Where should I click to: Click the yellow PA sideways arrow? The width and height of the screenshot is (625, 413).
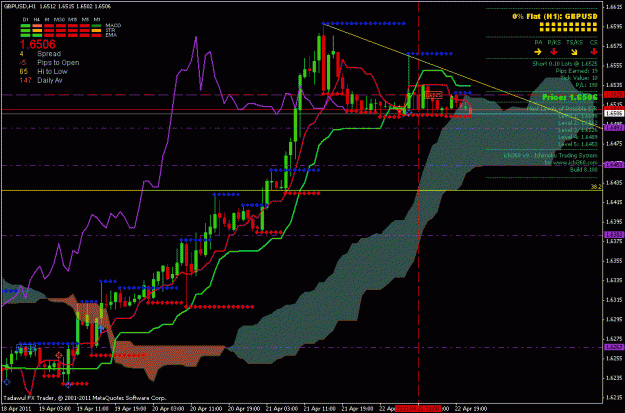[x=538, y=51]
